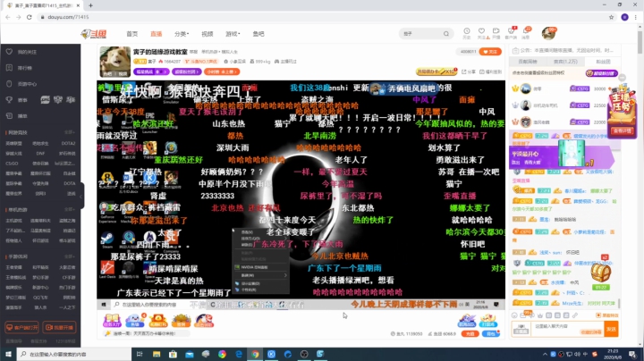Open followed channels heart icon in header
The image size is (644, 361).
482,33
